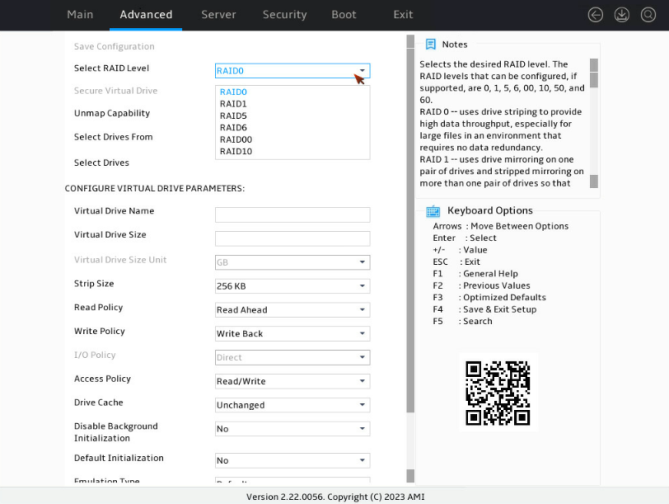Click the 'F5 : Search' text

(x=462, y=321)
